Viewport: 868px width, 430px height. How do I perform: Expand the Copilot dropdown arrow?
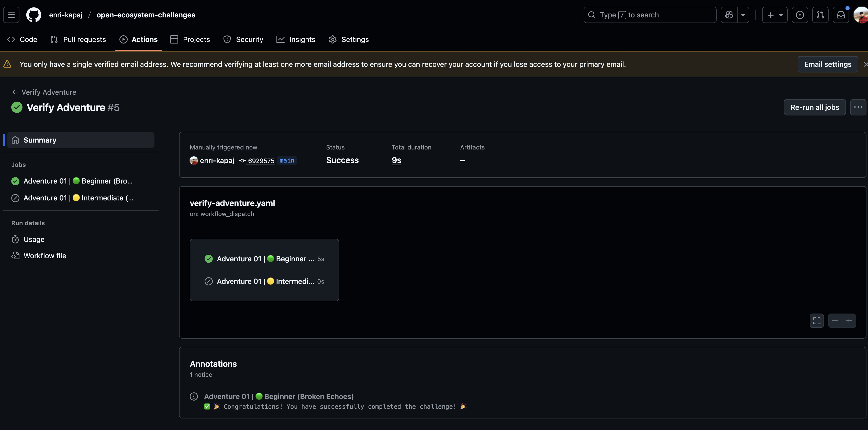pos(743,15)
